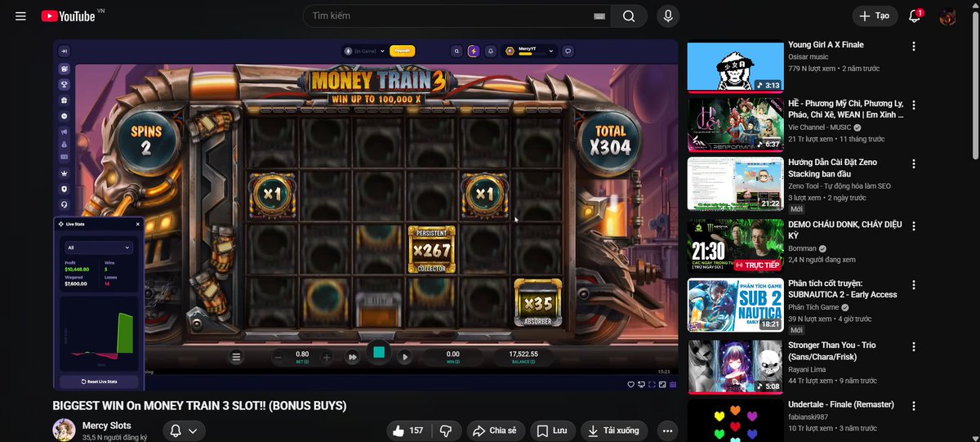Start voice search with the microphone
Screen dimensions: 980x442
tap(669, 16)
